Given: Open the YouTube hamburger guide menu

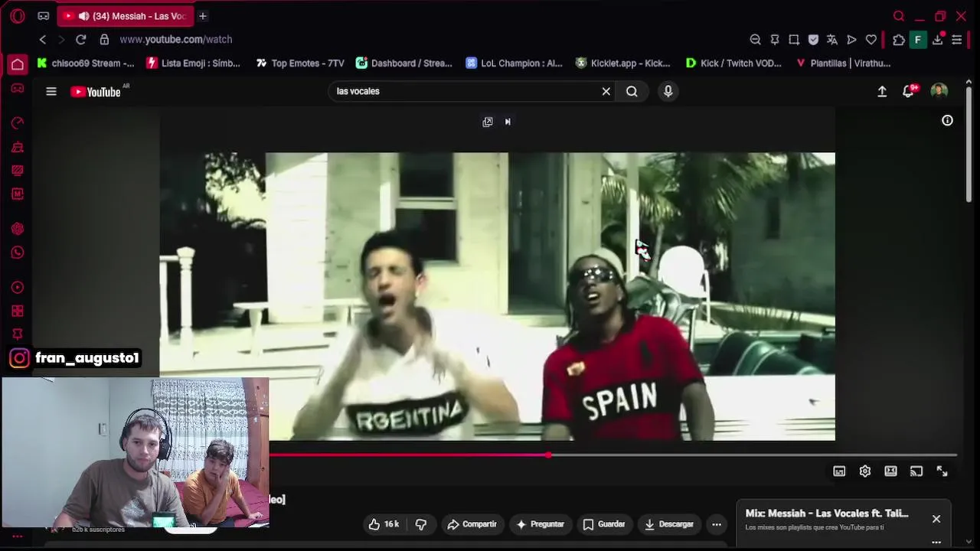Looking at the screenshot, I should (51, 92).
